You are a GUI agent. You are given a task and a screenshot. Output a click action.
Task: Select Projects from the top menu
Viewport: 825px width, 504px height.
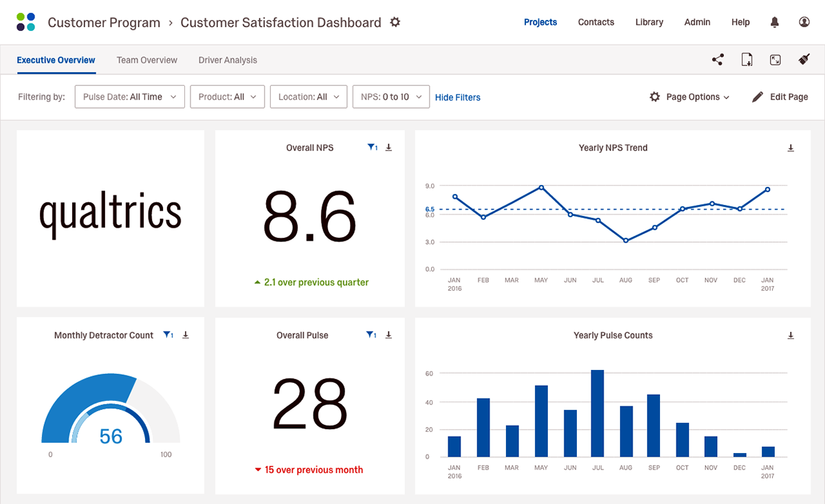coord(540,21)
